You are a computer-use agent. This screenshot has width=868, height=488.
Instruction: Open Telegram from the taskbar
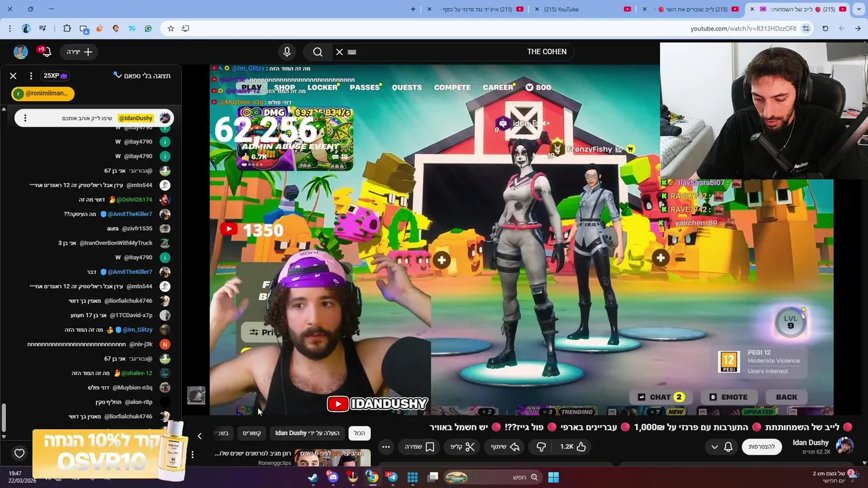tap(392, 477)
